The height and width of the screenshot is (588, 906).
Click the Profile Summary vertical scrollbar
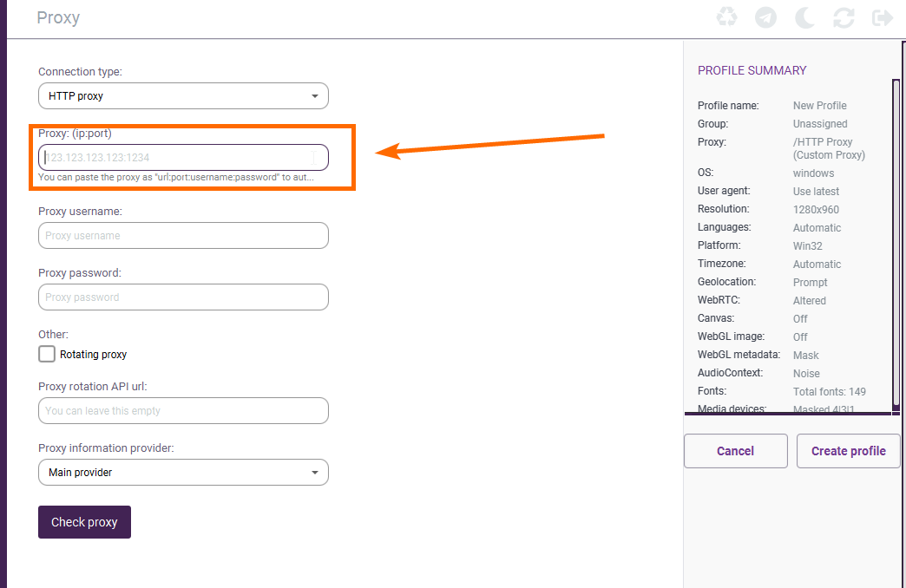point(896,243)
